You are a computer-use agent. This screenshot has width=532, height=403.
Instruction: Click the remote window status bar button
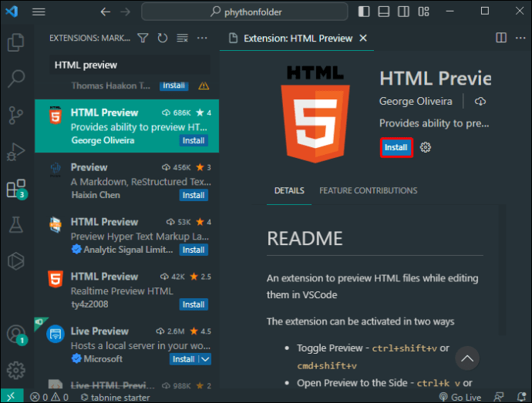click(12, 397)
